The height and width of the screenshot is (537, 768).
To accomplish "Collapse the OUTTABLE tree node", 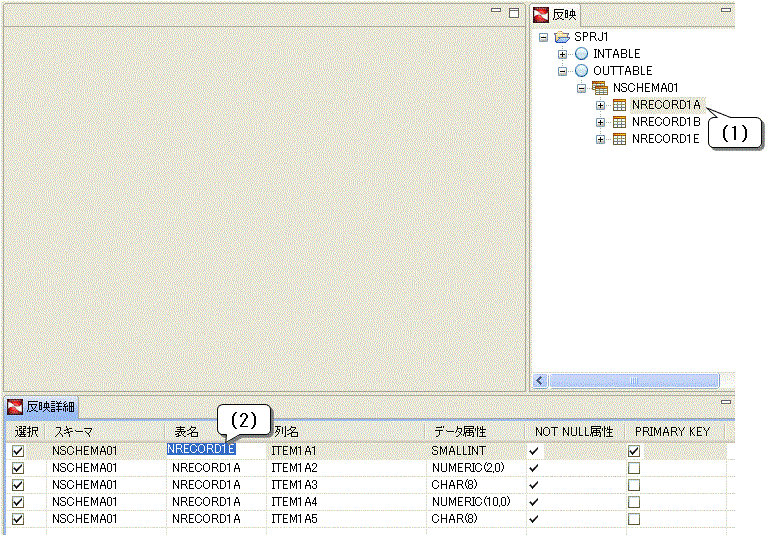I will 563,71.
